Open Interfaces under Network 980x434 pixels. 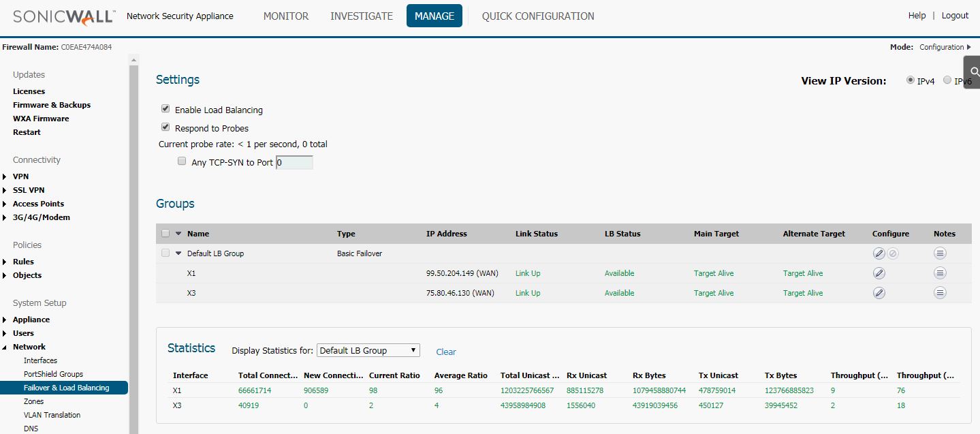tap(40, 360)
